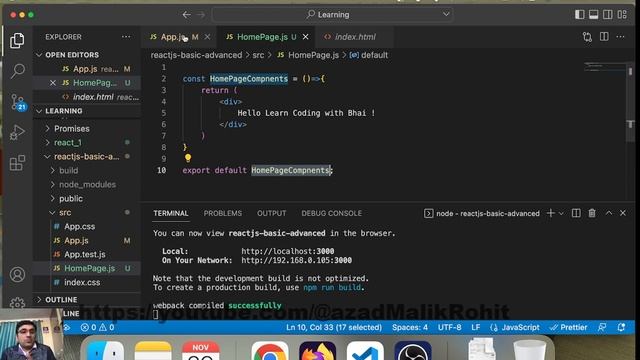Open Explorer views and more actions ellipsis
Viewport: 640px width, 360px height.
pyautogui.click(x=126, y=37)
